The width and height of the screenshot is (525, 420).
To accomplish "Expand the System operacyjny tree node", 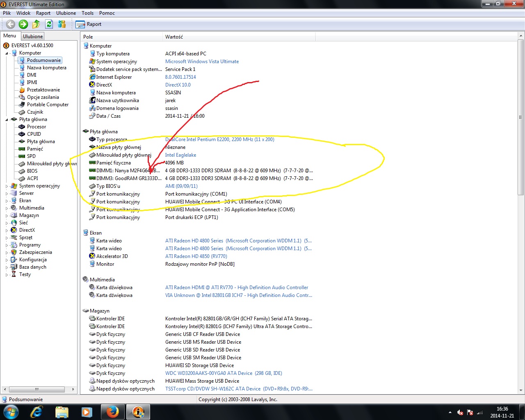I will pos(7,186).
